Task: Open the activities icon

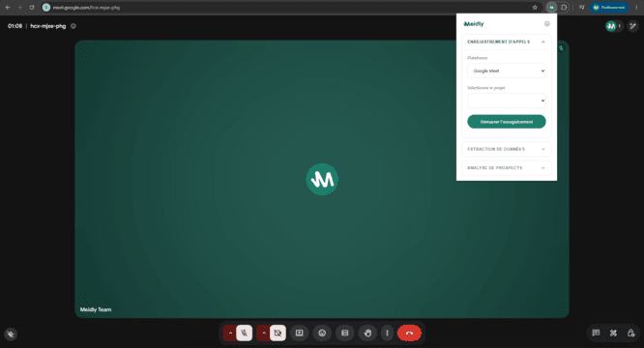Action: click(x=613, y=333)
